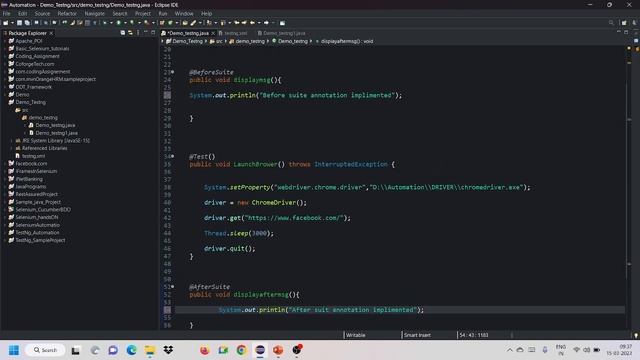The height and width of the screenshot is (360, 640).
Task: Open the Eclipse icon in taskbar
Action: (260, 350)
